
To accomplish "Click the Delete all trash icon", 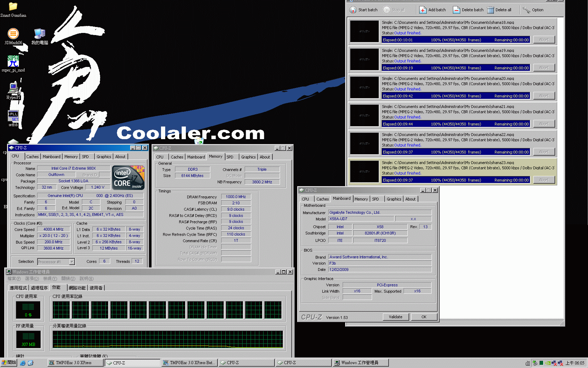I will click(x=490, y=10).
